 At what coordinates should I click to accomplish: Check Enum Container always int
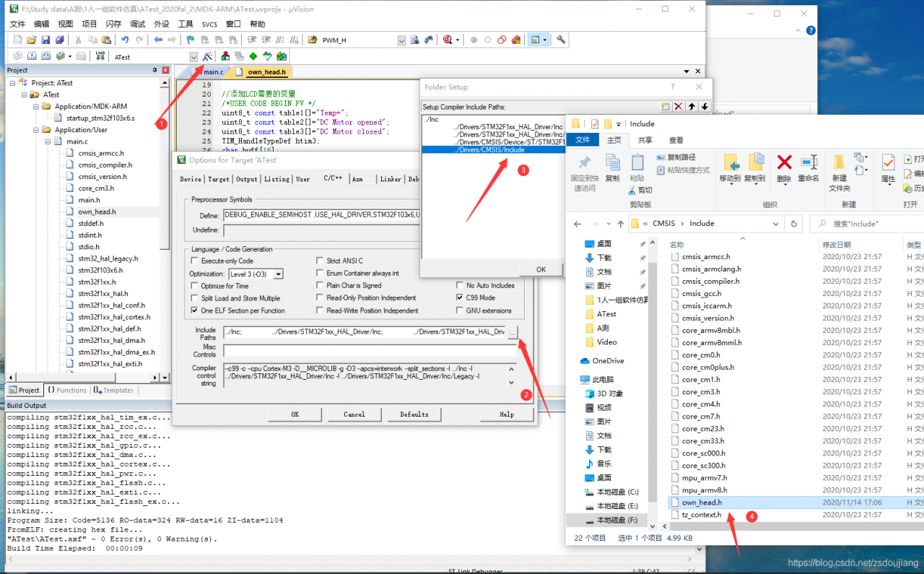[x=320, y=273]
